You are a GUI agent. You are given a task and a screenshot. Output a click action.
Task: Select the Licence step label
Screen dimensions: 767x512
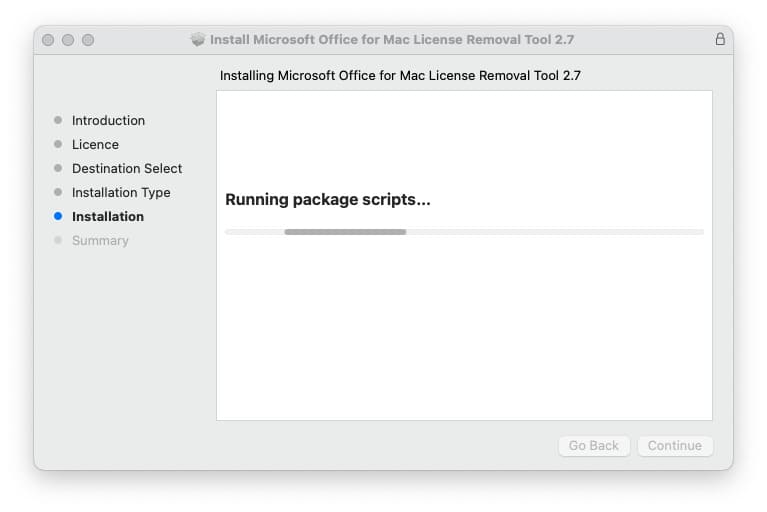click(95, 144)
